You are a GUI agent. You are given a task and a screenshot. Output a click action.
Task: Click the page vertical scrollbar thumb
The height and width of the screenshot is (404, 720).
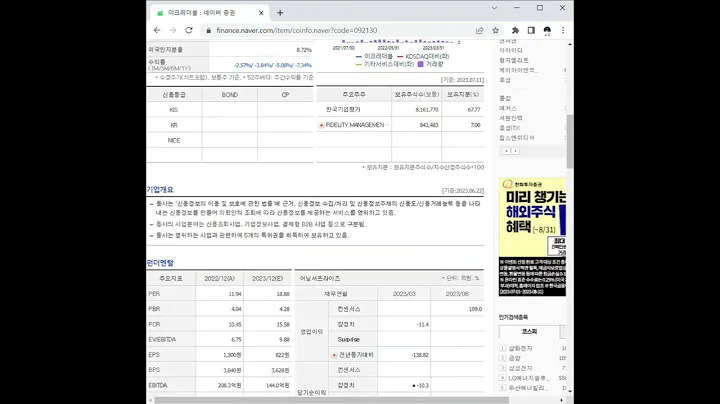570,141
